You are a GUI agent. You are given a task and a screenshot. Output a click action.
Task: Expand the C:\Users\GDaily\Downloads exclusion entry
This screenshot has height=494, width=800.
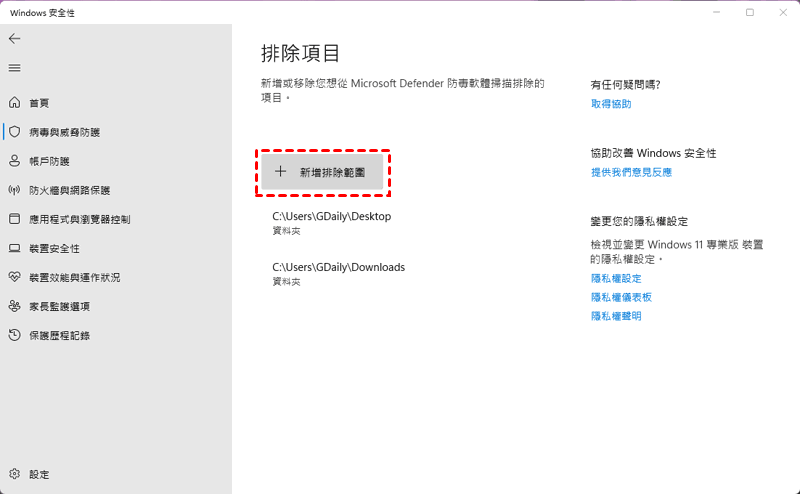[338, 274]
